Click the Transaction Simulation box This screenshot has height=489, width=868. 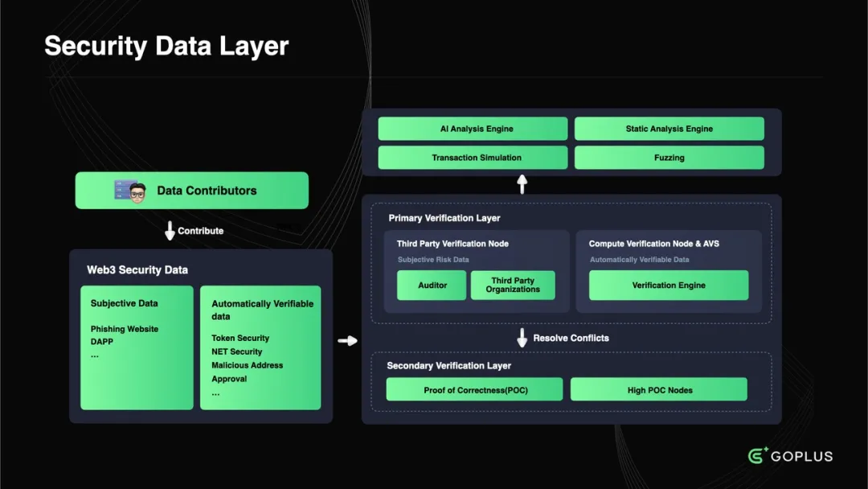tap(473, 158)
